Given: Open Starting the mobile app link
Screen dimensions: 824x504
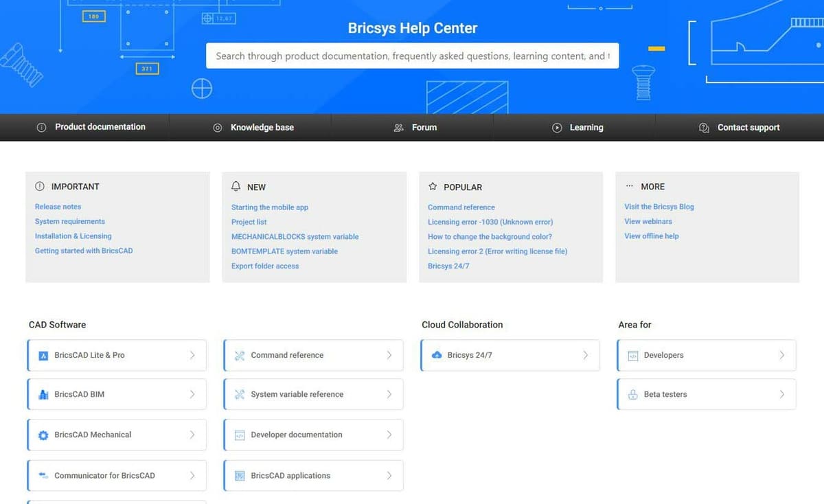Looking at the screenshot, I should [x=270, y=207].
